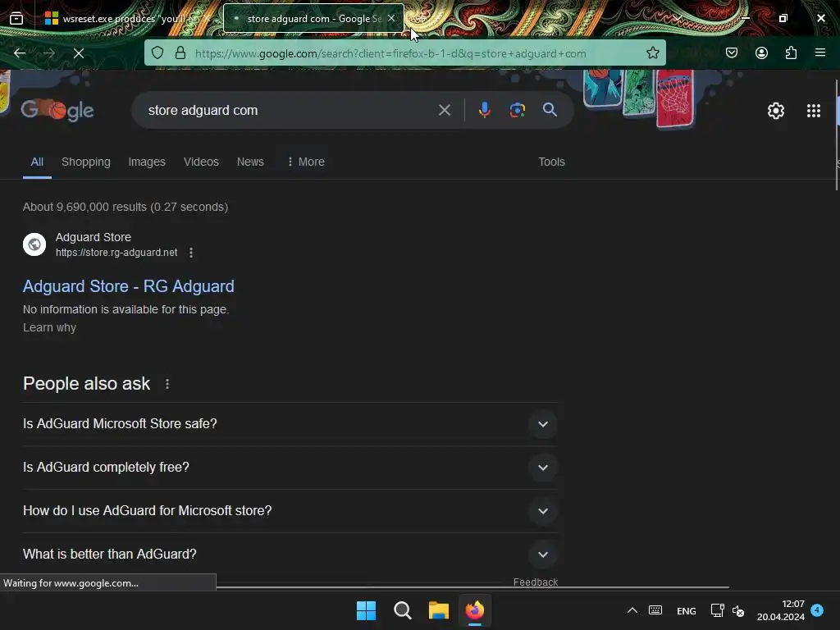This screenshot has width=840, height=630.
Task: Open calendar from clock 12:07
Action: (781, 610)
